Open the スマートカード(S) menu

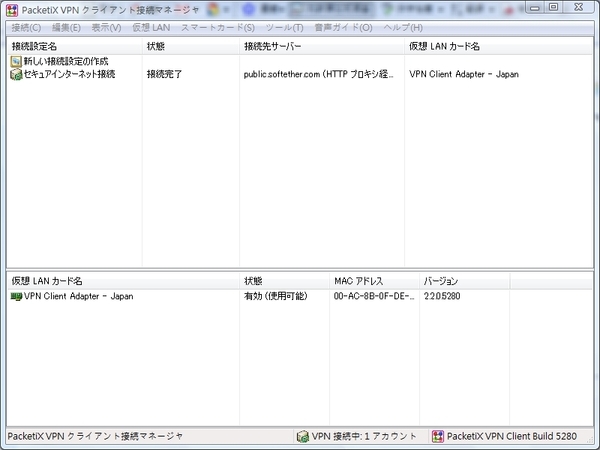point(218,28)
